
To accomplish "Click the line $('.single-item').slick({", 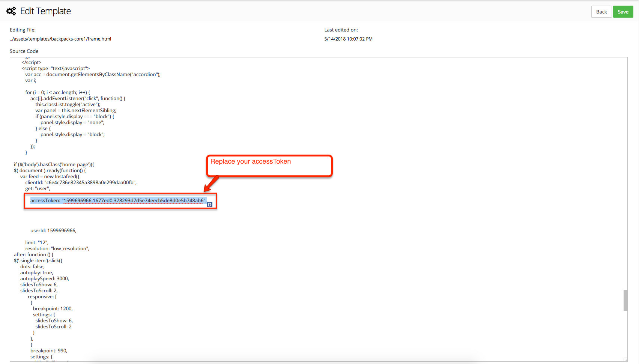I will (x=38, y=261).
